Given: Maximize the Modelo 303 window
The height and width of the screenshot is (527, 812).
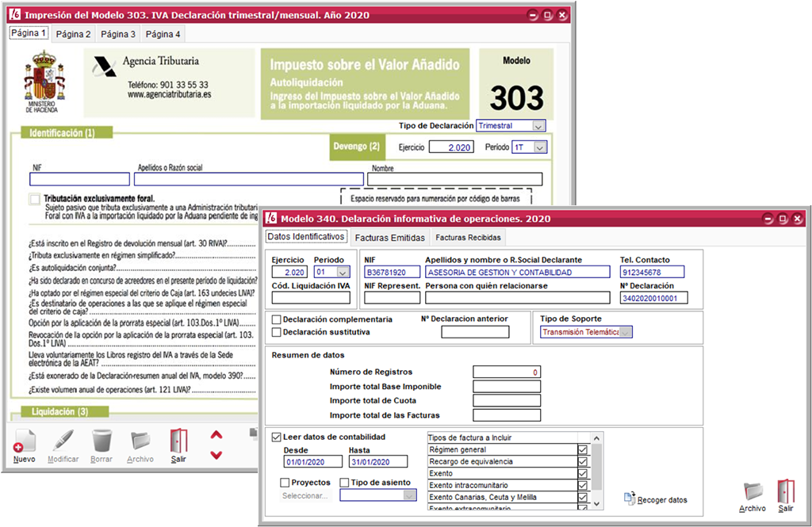Looking at the screenshot, I should tap(547, 15).
